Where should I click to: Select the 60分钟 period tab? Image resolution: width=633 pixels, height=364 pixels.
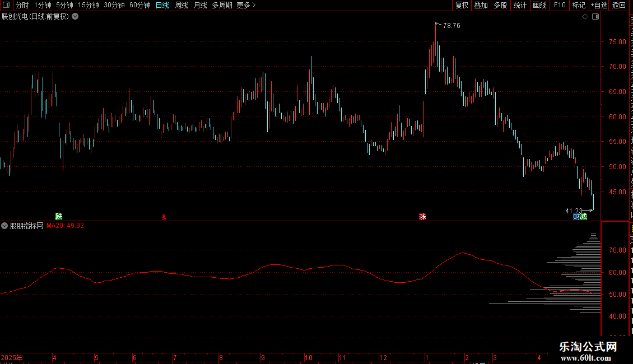(x=139, y=5)
